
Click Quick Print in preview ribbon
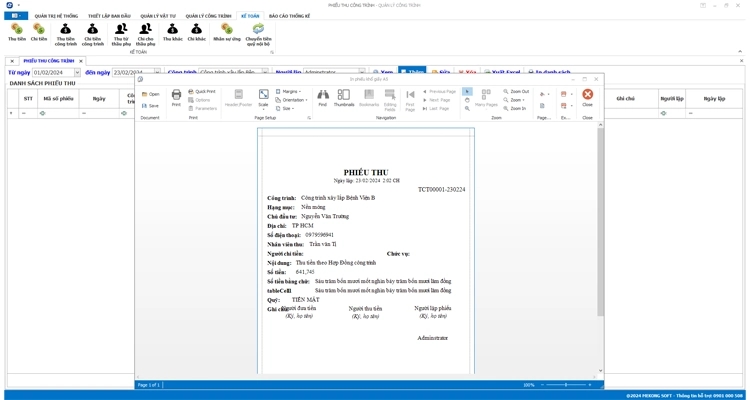(202, 91)
